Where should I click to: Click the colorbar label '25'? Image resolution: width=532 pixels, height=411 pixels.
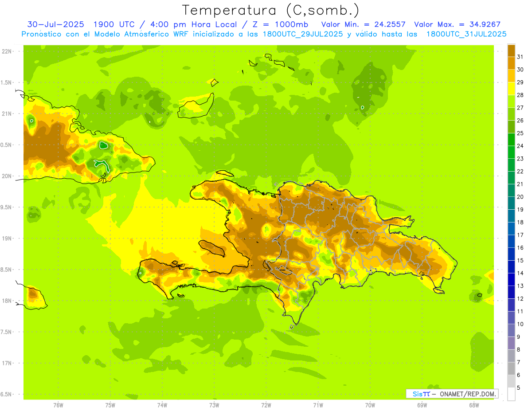[x=520, y=133]
